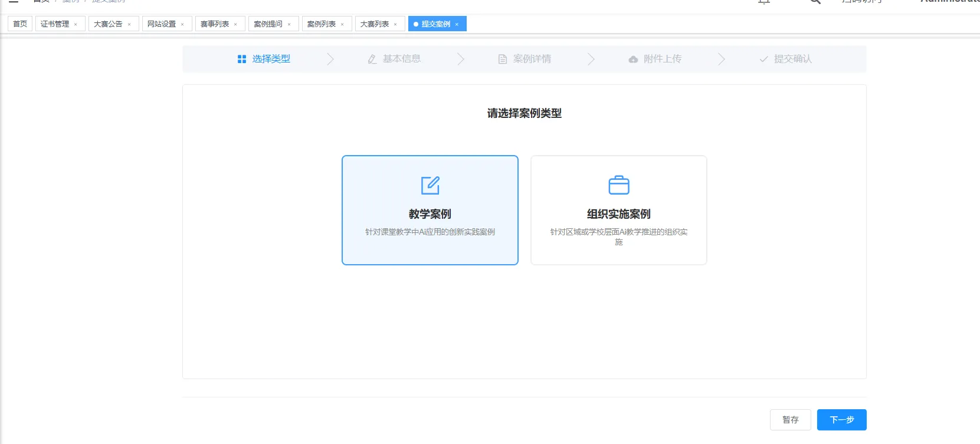Save draft with the 暂存 button

tap(790, 420)
